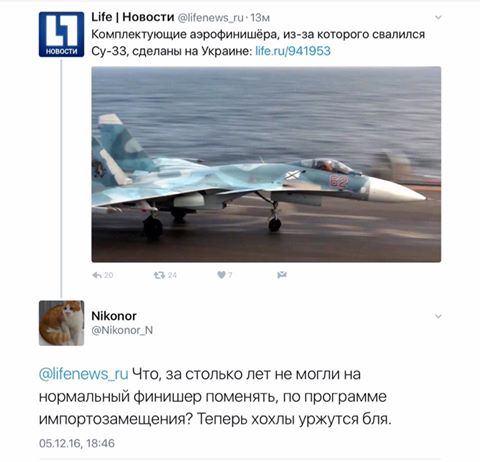Image resolution: width=480 pixels, height=462 pixels.
Task: Expand the chevron menu on Nikonor's tweet
Action: 438,316
